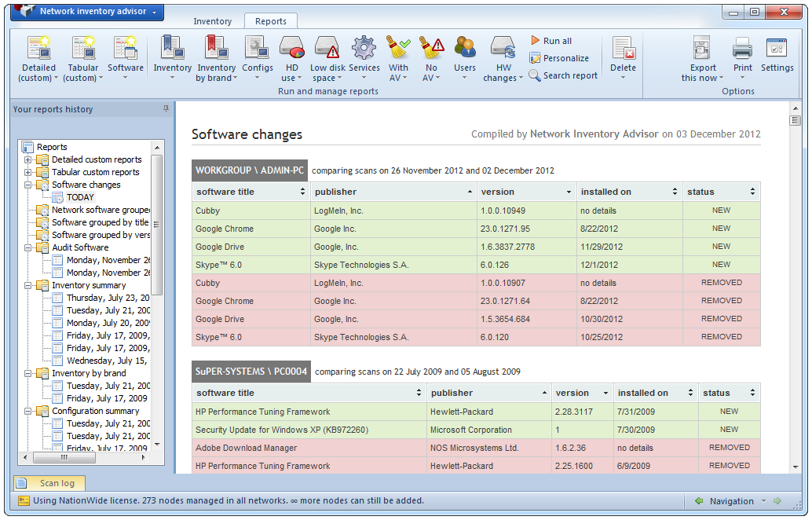Open the Detailed (custom) dropdown arrow
The image size is (812, 520).
click(x=56, y=79)
